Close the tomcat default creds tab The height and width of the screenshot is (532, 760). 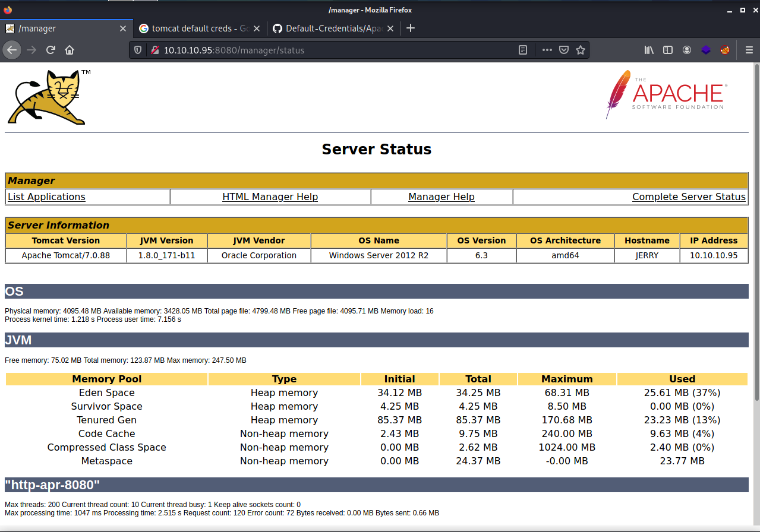pos(257,28)
